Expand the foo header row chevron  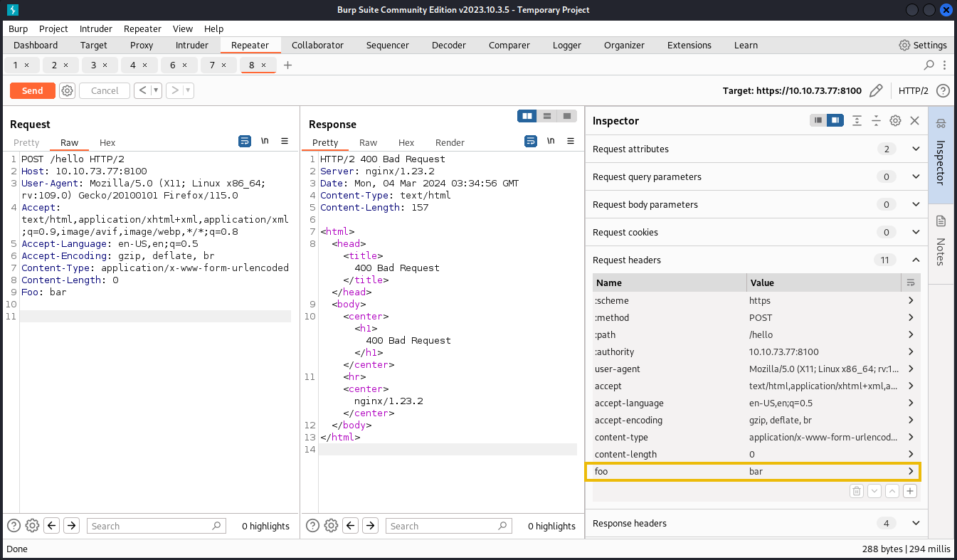[x=910, y=471]
